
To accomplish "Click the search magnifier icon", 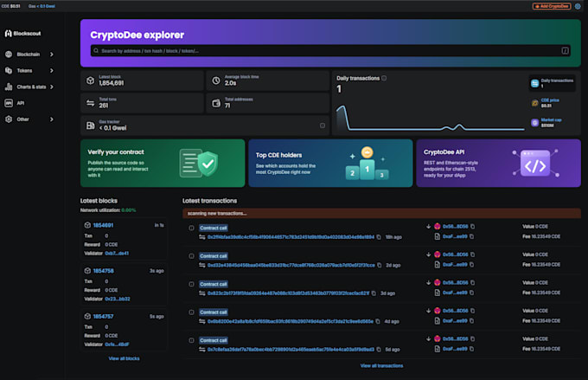I will click(96, 51).
